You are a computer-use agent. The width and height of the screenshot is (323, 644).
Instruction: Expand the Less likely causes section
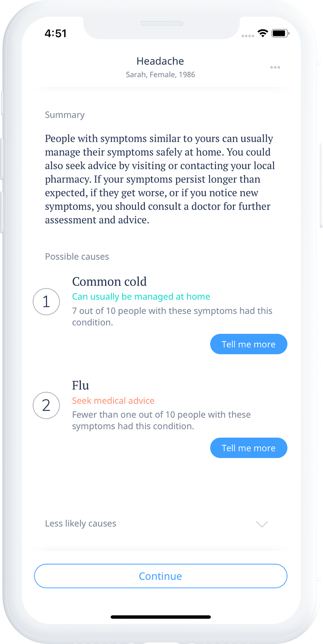(x=80, y=523)
